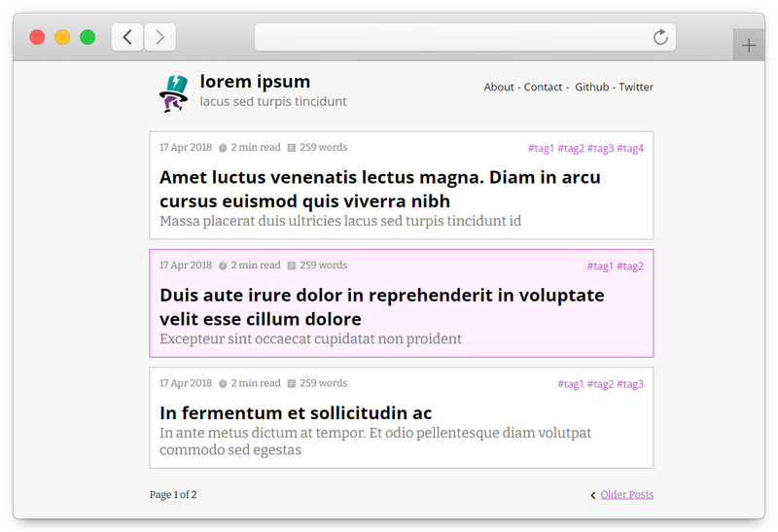Open a new tab with plus icon
The image size is (778, 532).
[749, 46]
